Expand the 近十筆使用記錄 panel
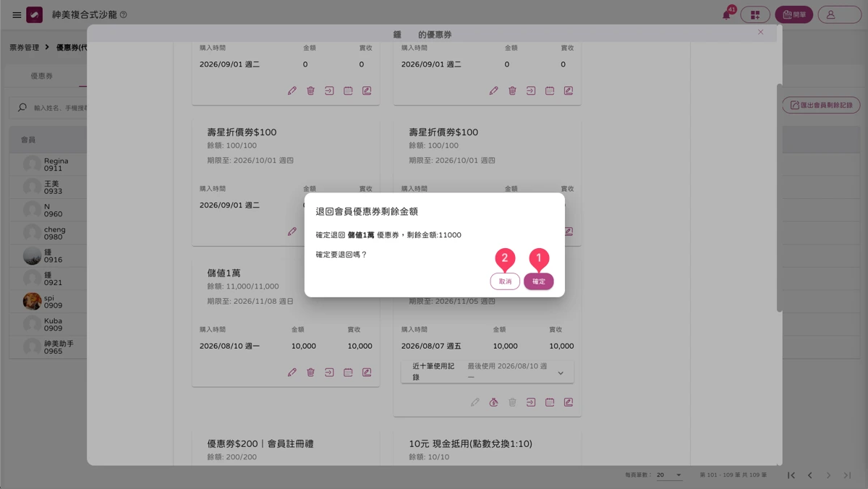This screenshot has width=868, height=489. 488,372
